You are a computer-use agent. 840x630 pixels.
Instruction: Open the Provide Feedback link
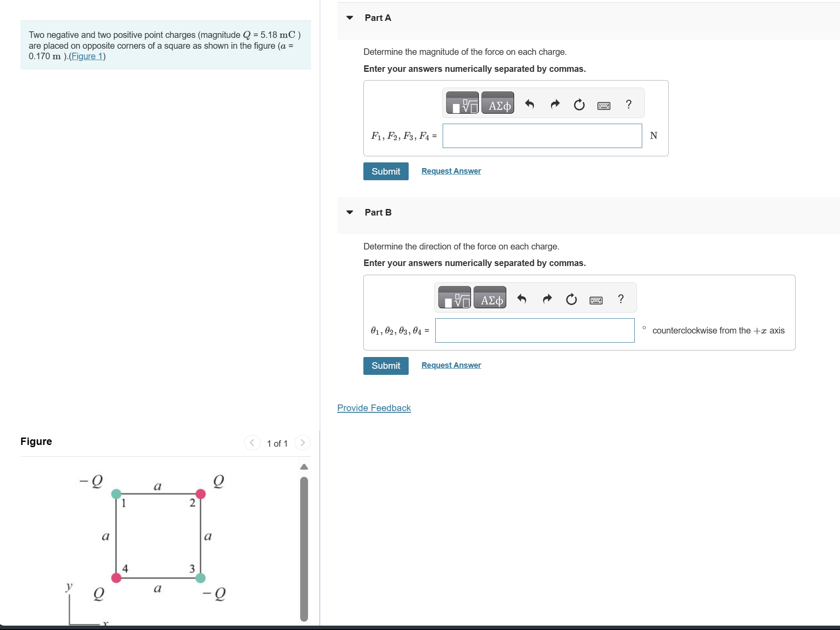coord(373,408)
